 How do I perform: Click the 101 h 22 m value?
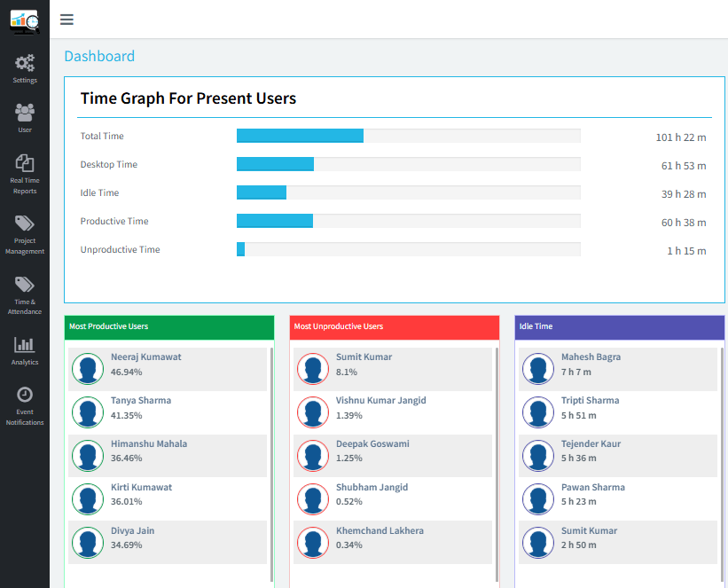click(x=681, y=137)
